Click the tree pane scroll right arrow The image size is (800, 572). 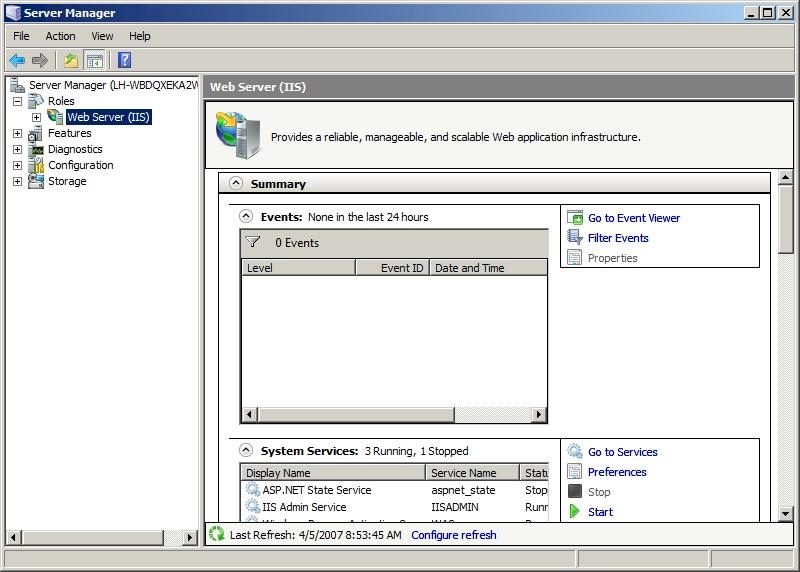click(x=190, y=537)
